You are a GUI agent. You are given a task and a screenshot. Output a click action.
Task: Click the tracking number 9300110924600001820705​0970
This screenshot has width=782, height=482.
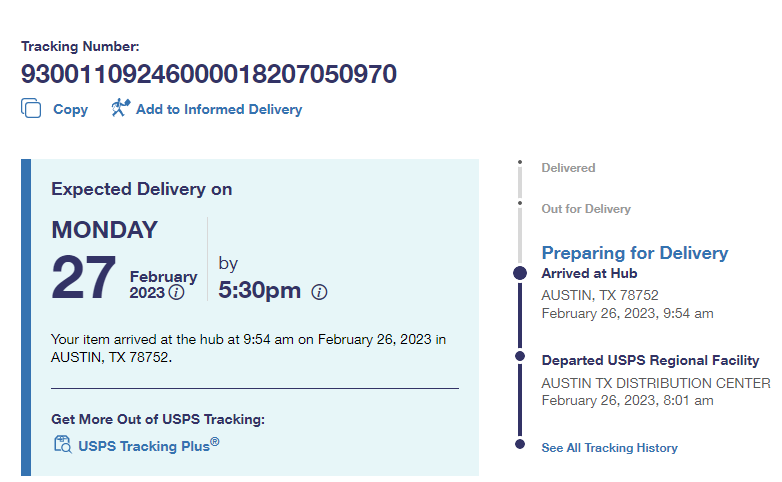pos(209,74)
